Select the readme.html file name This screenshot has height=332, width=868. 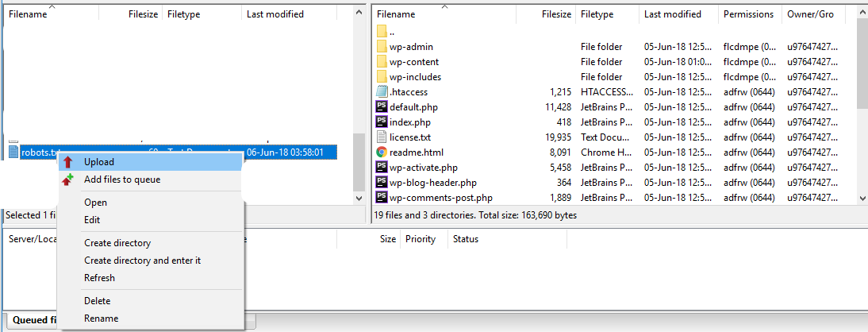(417, 152)
